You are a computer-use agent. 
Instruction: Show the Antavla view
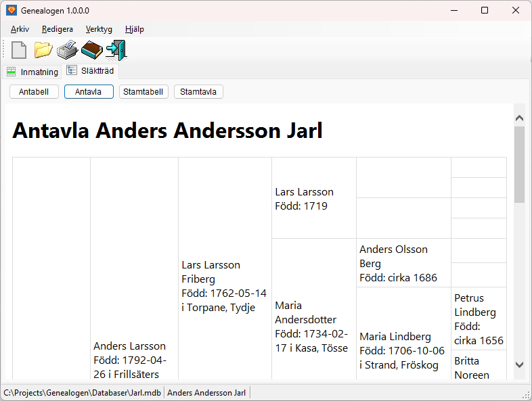tap(89, 92)
